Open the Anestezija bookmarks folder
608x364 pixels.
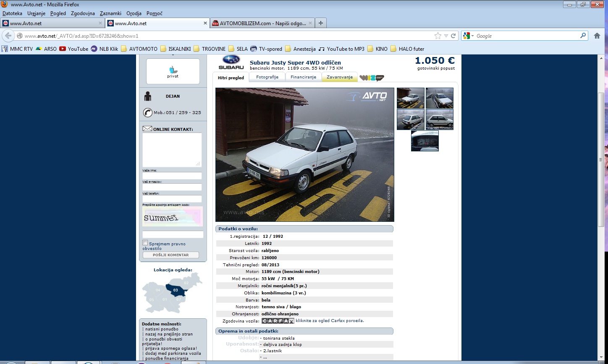300,49
